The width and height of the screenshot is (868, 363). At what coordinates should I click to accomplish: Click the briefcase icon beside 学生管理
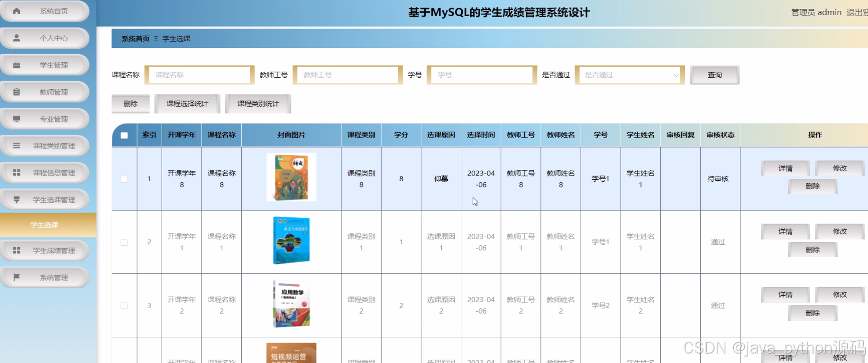pos(17,65)
